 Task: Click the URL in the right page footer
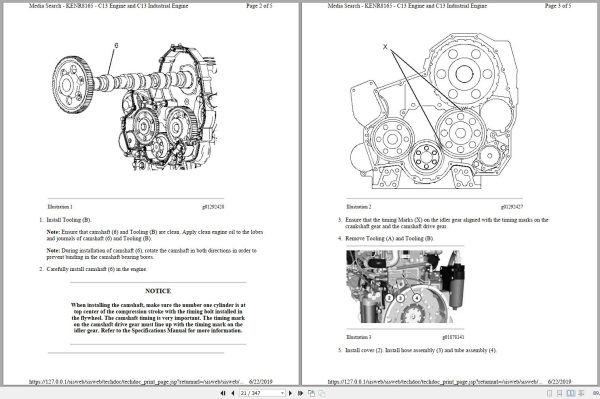coord(435,381)
